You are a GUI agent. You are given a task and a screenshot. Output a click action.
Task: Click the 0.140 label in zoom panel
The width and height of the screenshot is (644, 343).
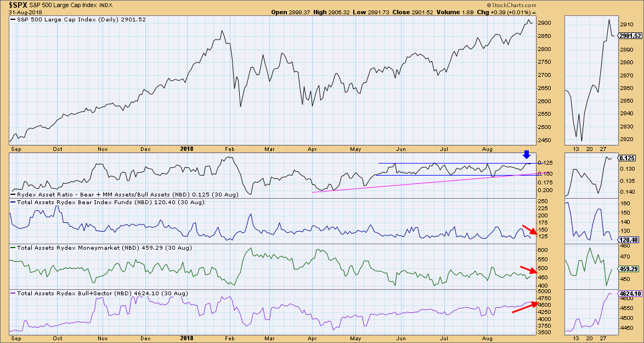pos(628,192)
